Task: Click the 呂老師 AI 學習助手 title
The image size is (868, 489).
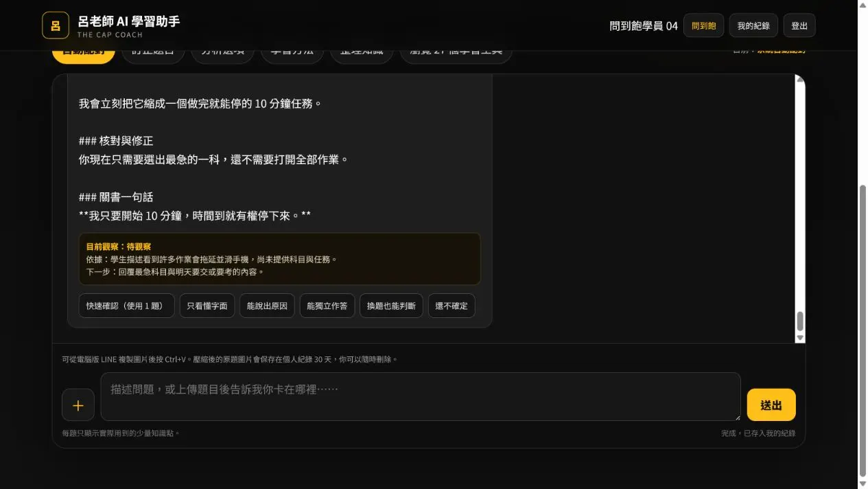Action: coord(128,21)
